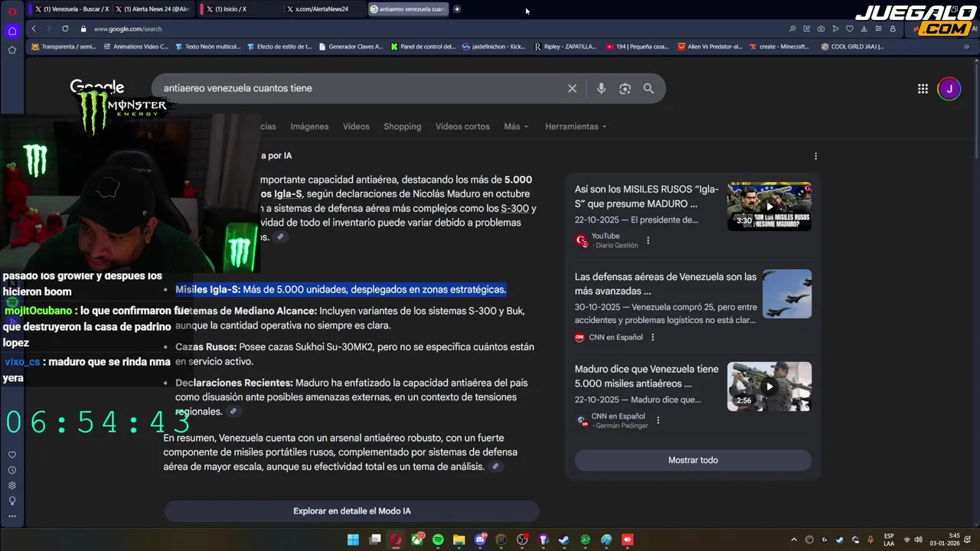Click the Mostrar todo button

click(x=693, y=460)
